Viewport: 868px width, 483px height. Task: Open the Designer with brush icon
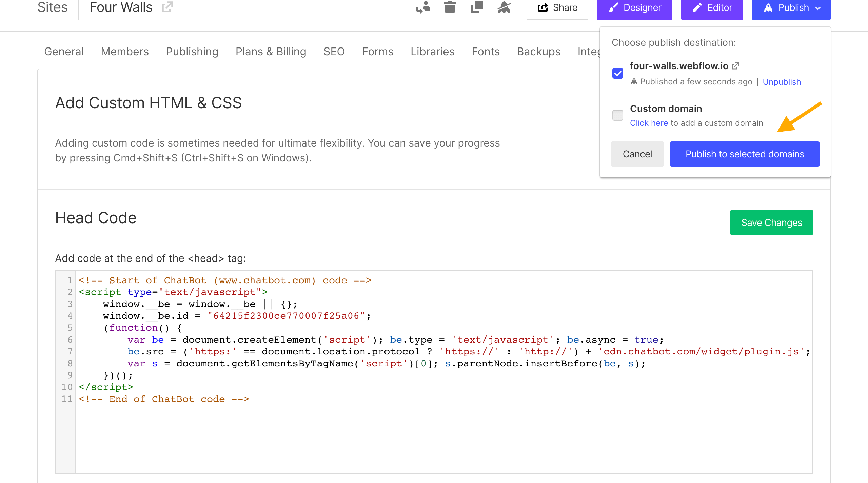click(634, 8)
